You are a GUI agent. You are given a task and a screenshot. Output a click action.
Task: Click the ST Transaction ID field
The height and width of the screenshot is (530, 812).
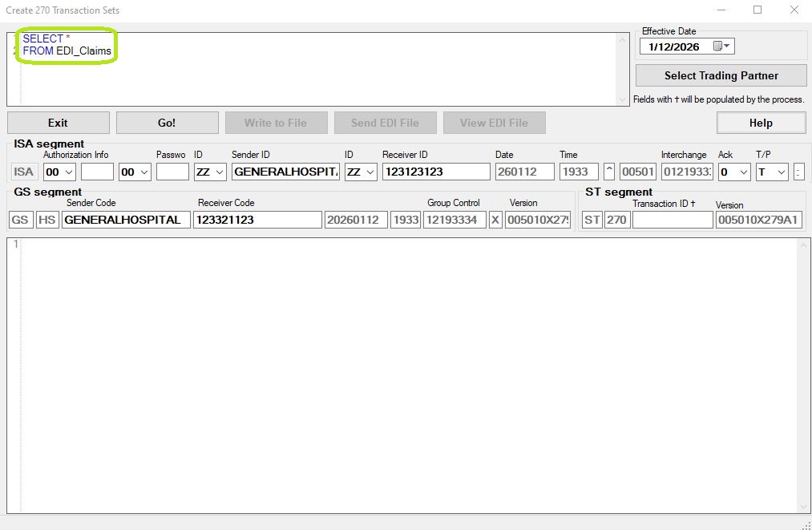(673, 220)
